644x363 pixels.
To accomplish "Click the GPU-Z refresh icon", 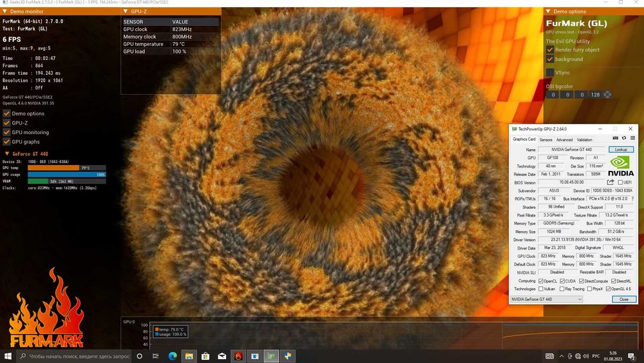I will [x=624, y=138].
